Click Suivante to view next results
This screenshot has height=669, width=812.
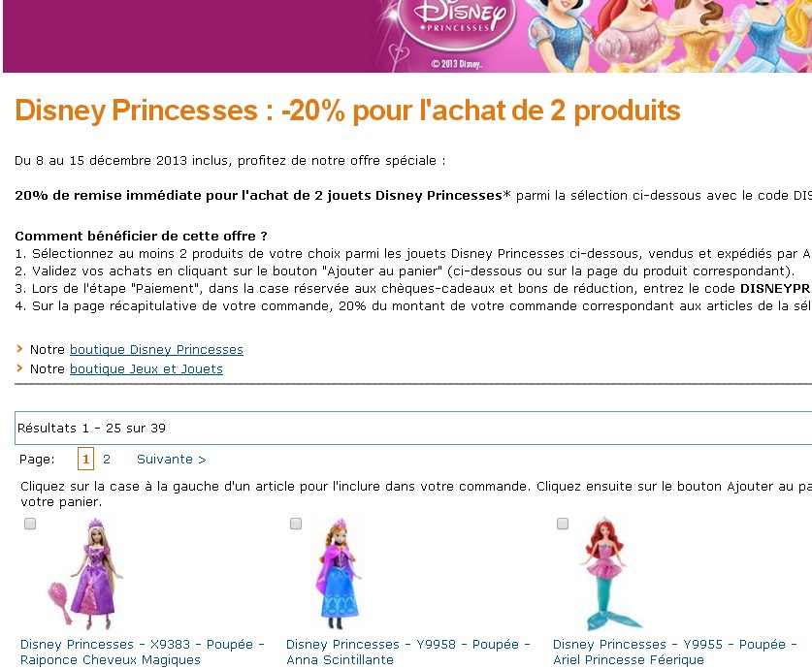pos(172,459)
